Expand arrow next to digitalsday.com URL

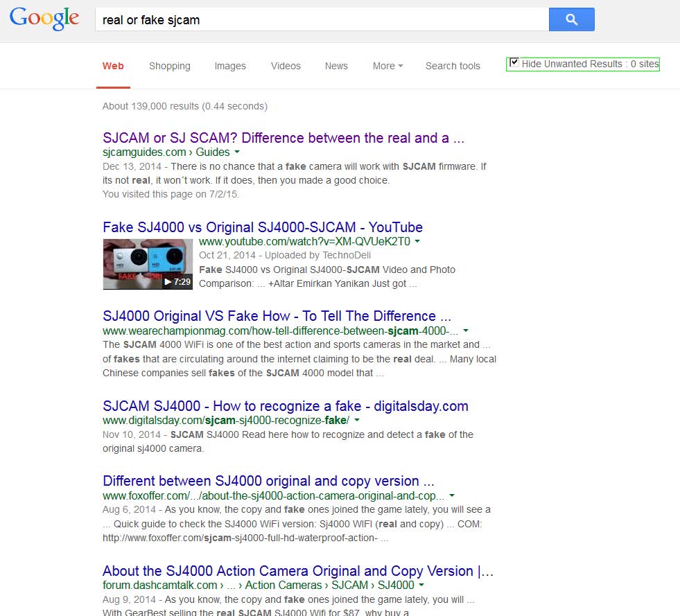tap(357, 420)
